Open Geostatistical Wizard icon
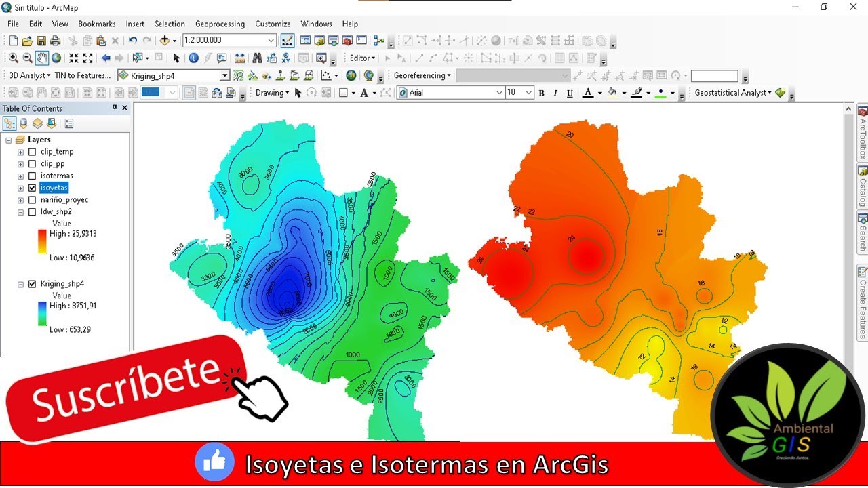The height and width of the screenshot is (488, 868). (x=781, y=93)
